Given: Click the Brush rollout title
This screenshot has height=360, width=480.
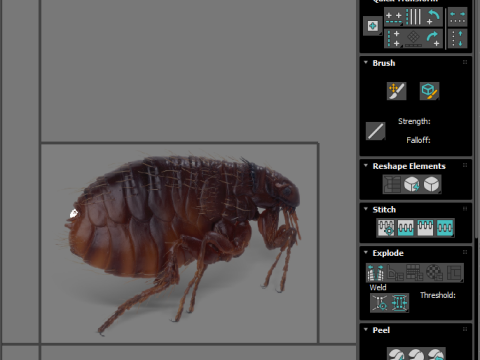Looking at the screenshot, I should [x=384, y=63].
